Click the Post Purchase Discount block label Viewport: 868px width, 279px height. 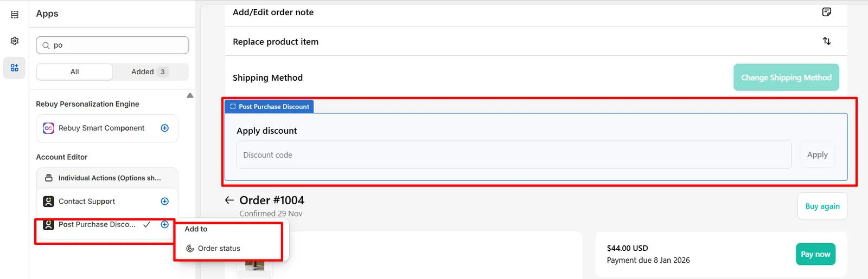point(270,107)
